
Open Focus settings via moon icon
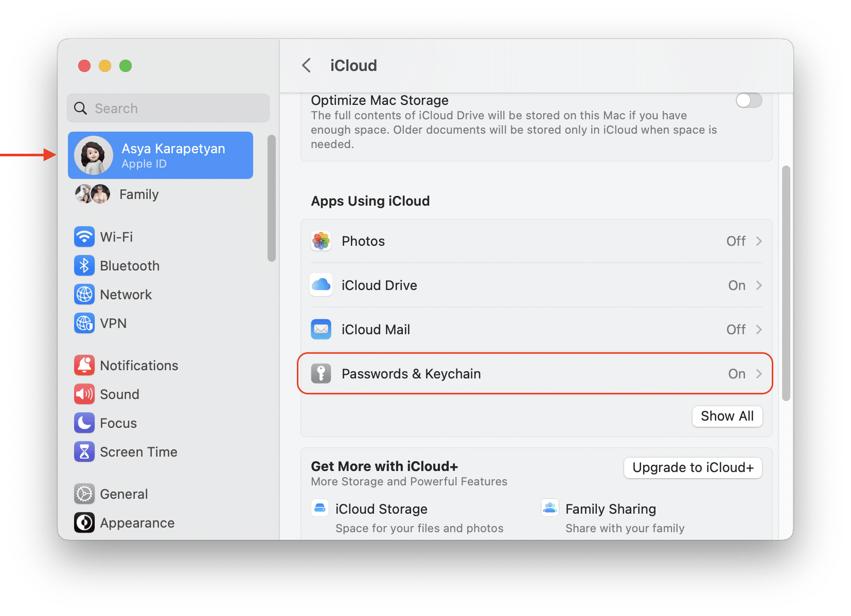tap(84, 423)
